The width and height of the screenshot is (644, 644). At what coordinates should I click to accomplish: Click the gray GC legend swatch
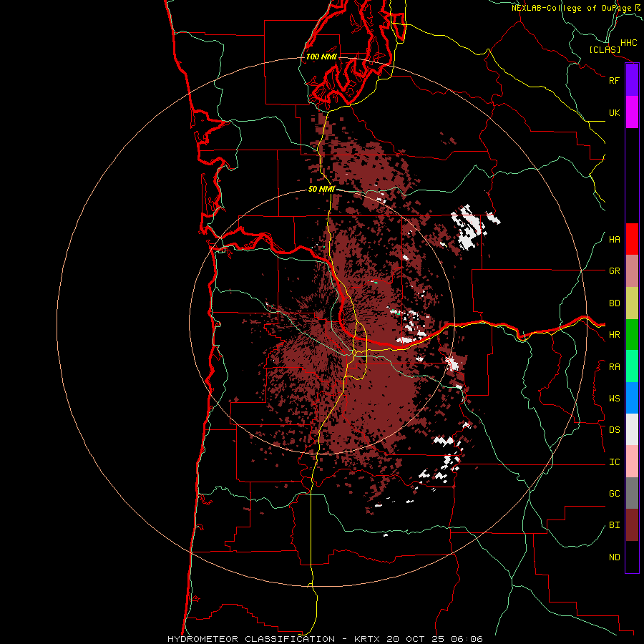(x=632, y=493)
